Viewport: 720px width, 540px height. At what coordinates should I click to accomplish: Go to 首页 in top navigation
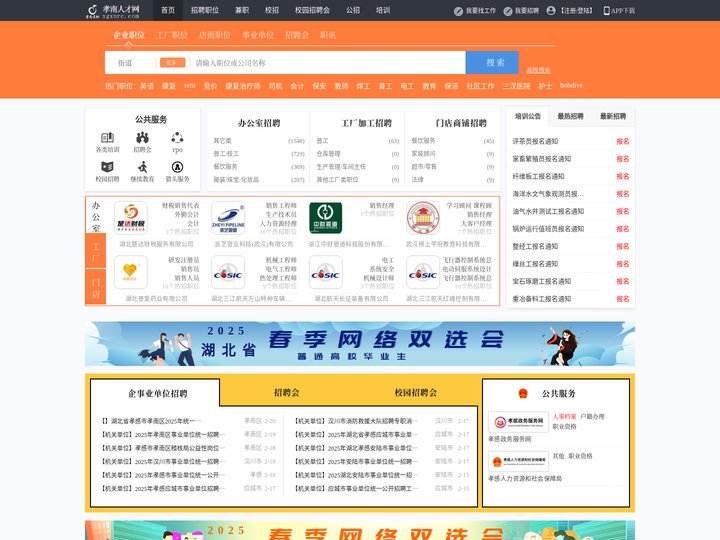(168, 10)
